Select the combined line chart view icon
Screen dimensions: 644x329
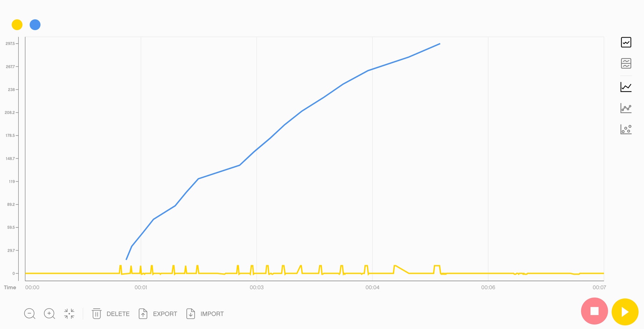(x=626, y=42)
